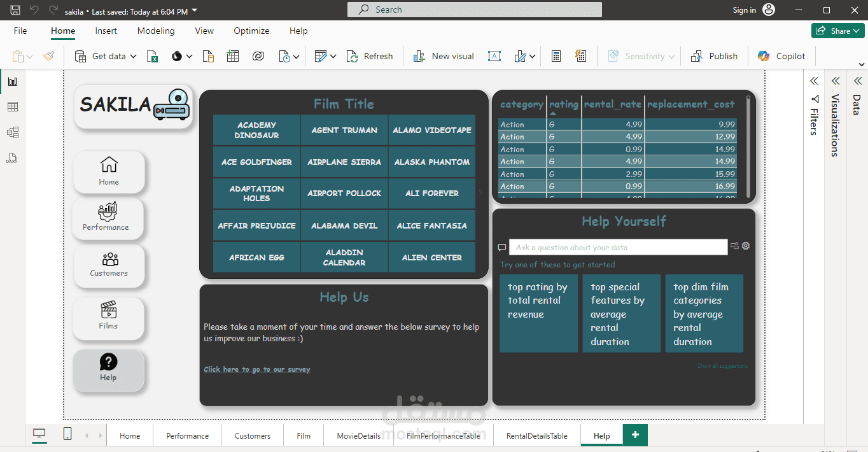The width and height of the screenshot is (868, 452).
Task: Collapse the ribbon with the chevron
Action: pyautogui.click(x=862, y=64)
